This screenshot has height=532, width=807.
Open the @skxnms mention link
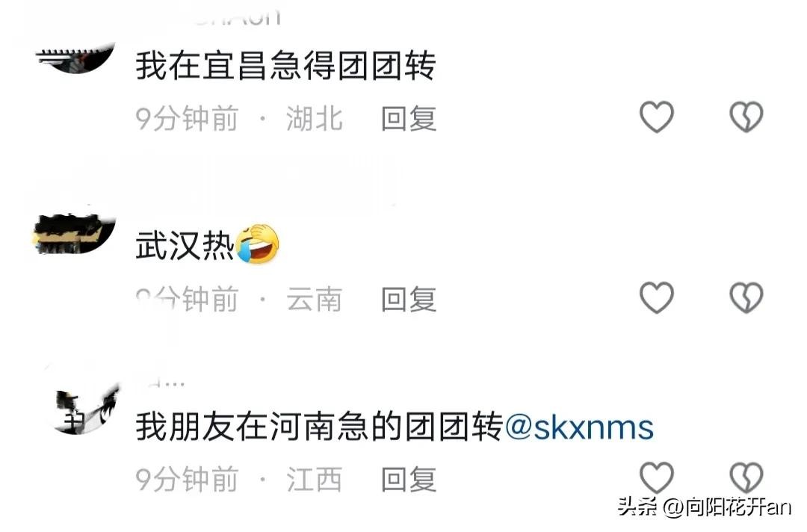point(579,427)
